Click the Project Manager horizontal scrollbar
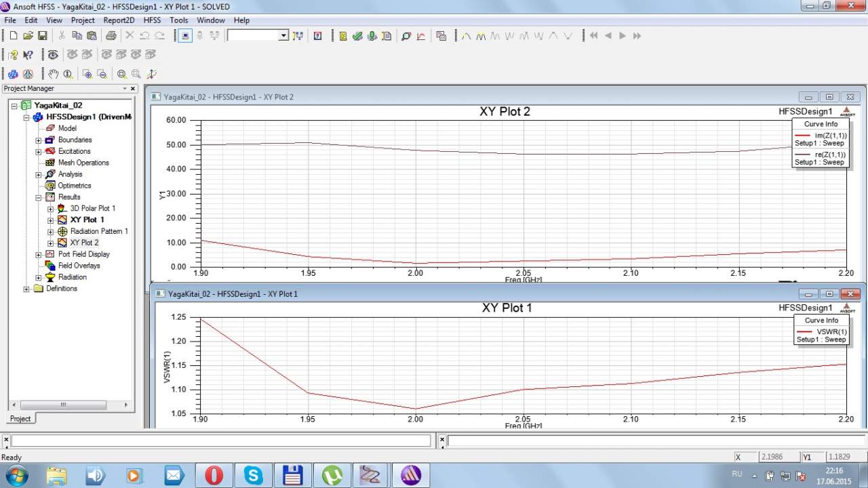This screenshot has width=868, height=488. 63,405
